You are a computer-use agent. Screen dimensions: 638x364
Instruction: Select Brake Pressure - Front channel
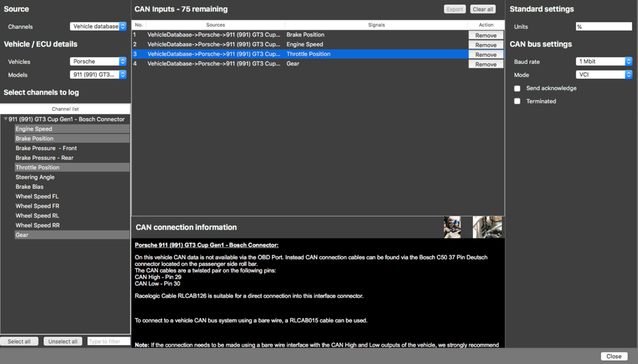[72, 148]
